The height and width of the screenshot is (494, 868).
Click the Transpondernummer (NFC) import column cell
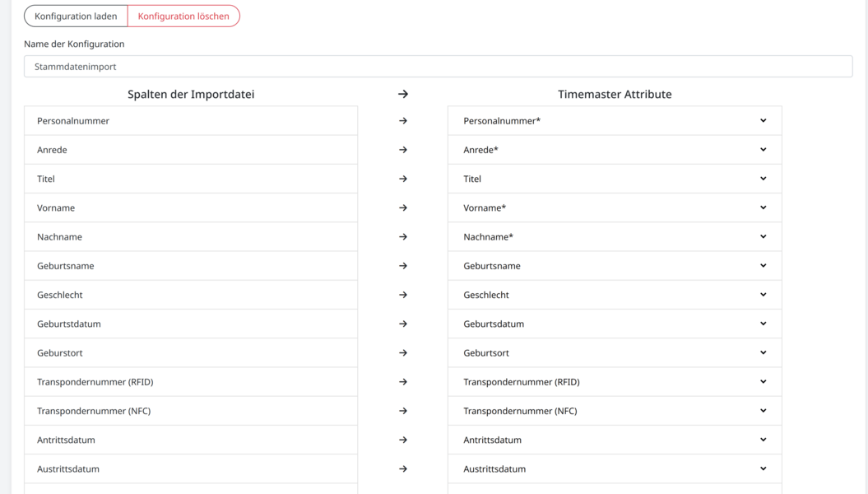[191, 411]
